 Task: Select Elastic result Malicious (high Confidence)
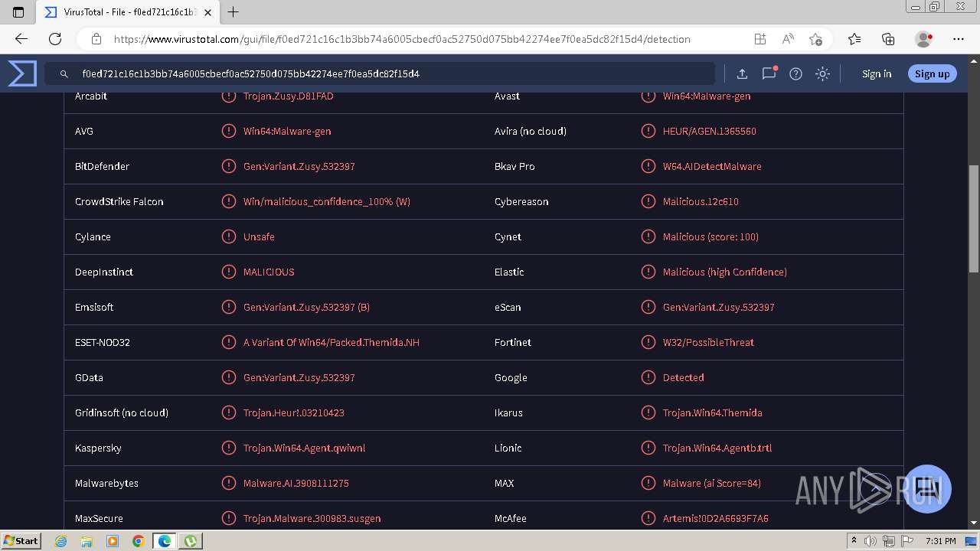725,272
